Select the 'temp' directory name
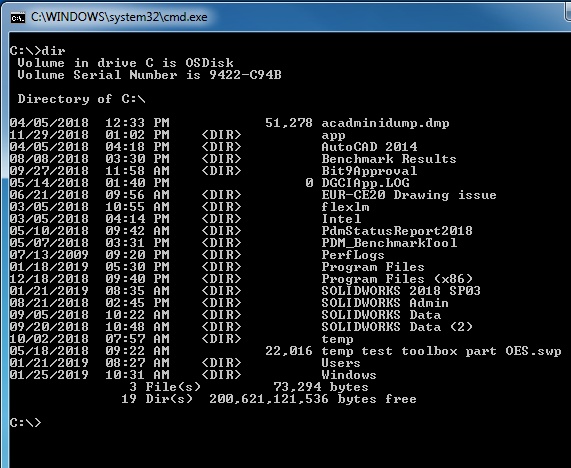Viewport: 571px width, 468px height. (x=337, y=339)
